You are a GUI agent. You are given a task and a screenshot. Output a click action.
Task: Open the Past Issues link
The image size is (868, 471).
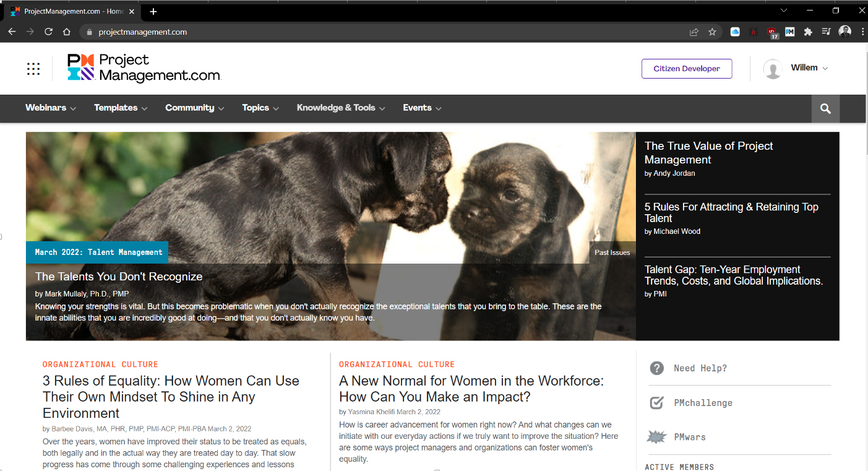612,252
